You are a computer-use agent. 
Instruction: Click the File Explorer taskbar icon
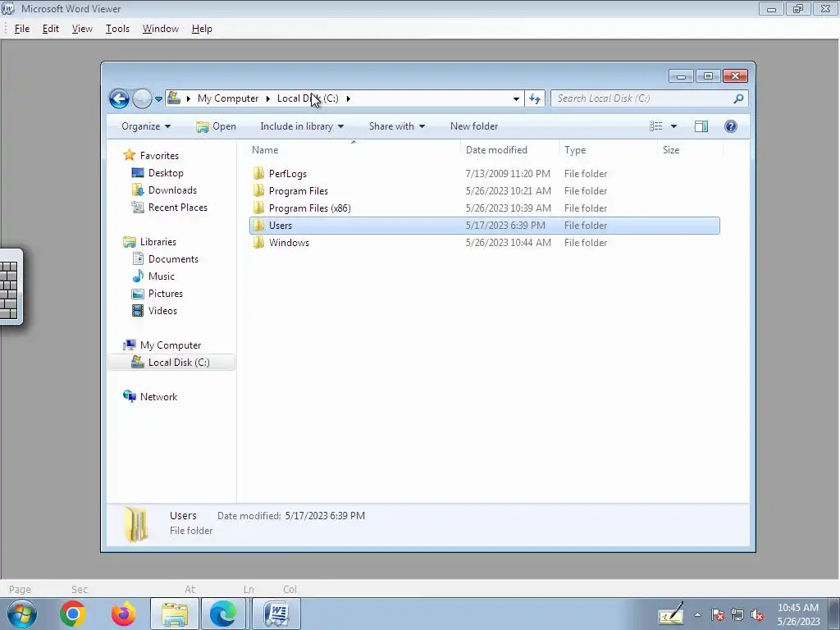tap(175, 614)
